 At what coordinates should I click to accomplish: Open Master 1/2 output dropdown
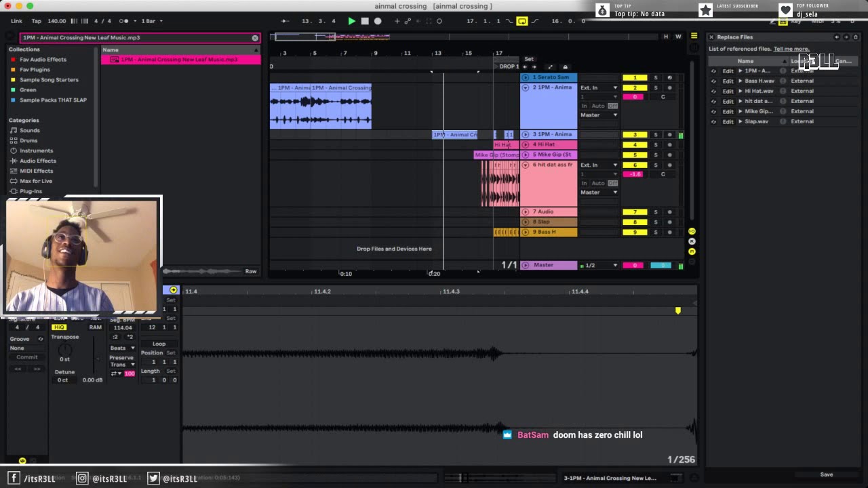600,265
